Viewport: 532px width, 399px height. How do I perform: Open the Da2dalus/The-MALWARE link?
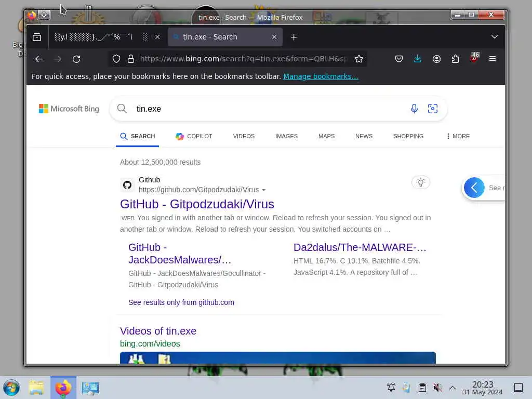coord(360,248)
